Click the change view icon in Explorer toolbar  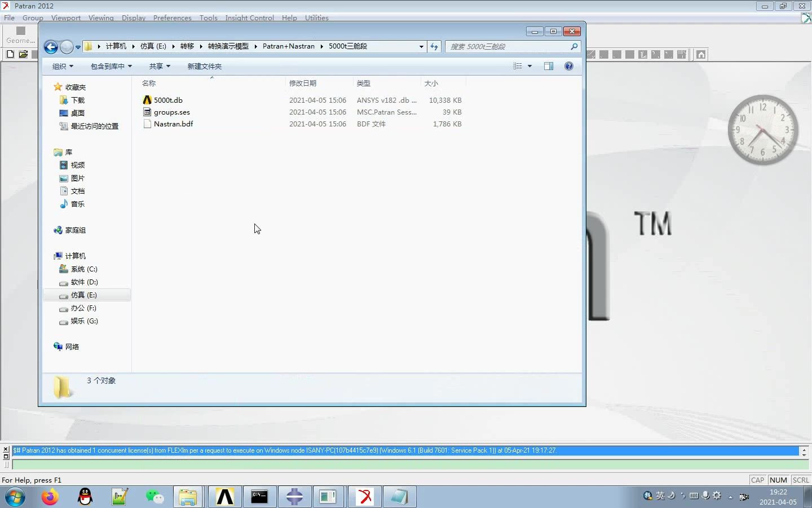pos(518,66)
